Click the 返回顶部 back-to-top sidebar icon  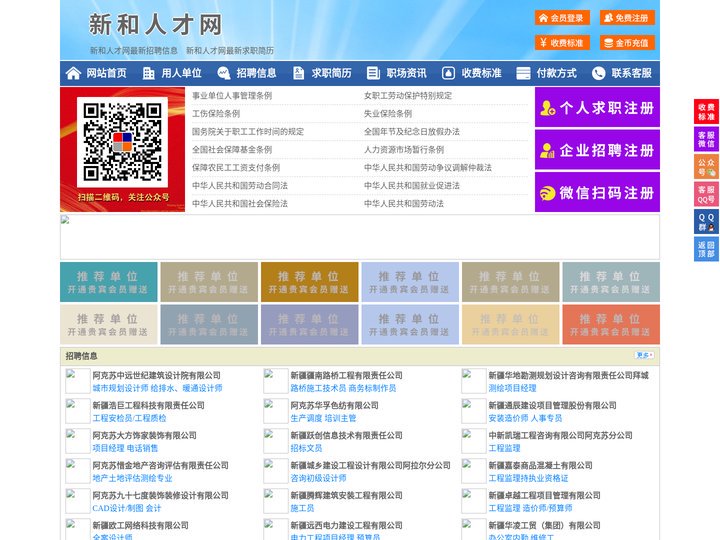tap(706, 249)
